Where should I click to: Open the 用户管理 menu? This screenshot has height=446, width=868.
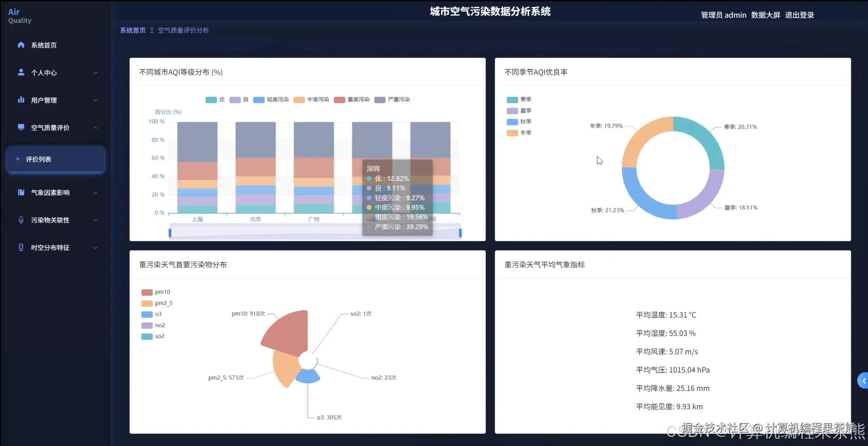pos(55,101)
